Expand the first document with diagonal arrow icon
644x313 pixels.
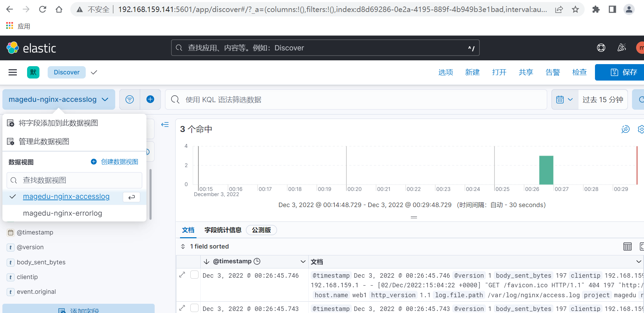pyautogui.click(x=182, y=274)
